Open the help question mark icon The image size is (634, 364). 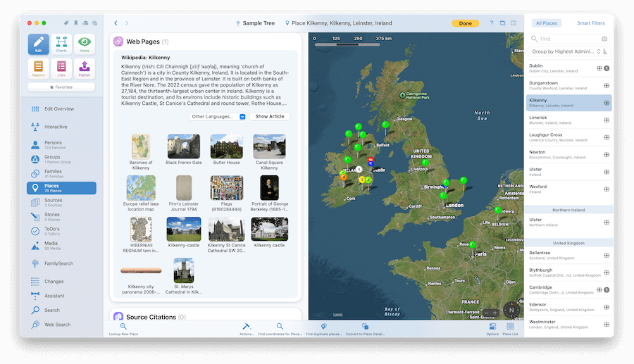[x=491, y=23]
